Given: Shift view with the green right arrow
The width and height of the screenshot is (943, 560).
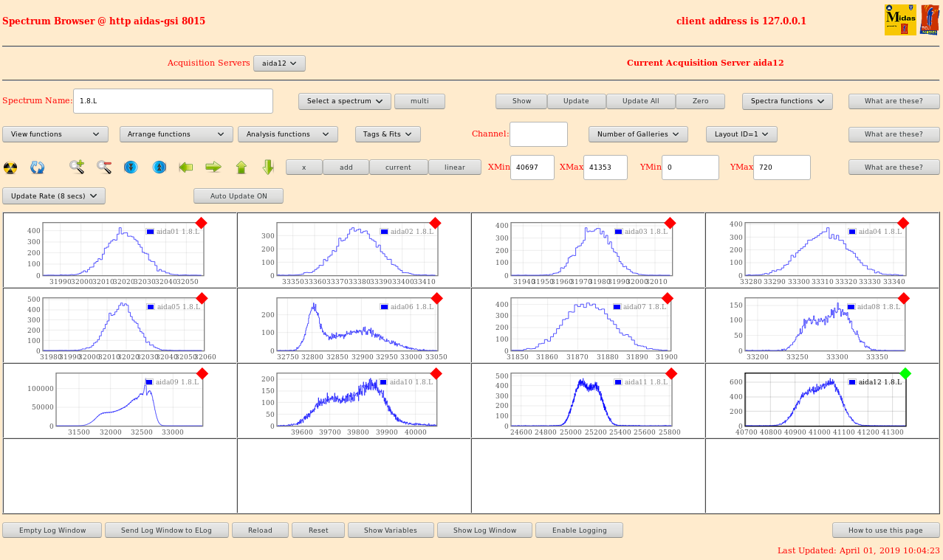Looking at the screenshot, I should pos(213,167).
